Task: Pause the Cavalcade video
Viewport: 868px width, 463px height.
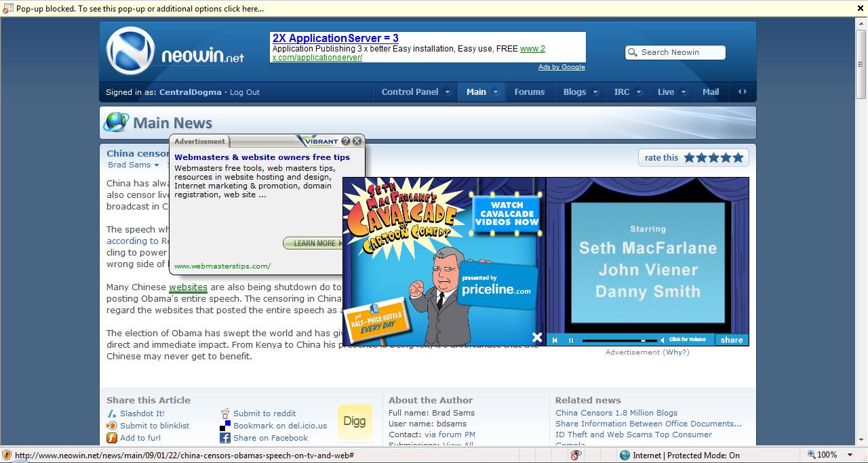Action: 571,340
